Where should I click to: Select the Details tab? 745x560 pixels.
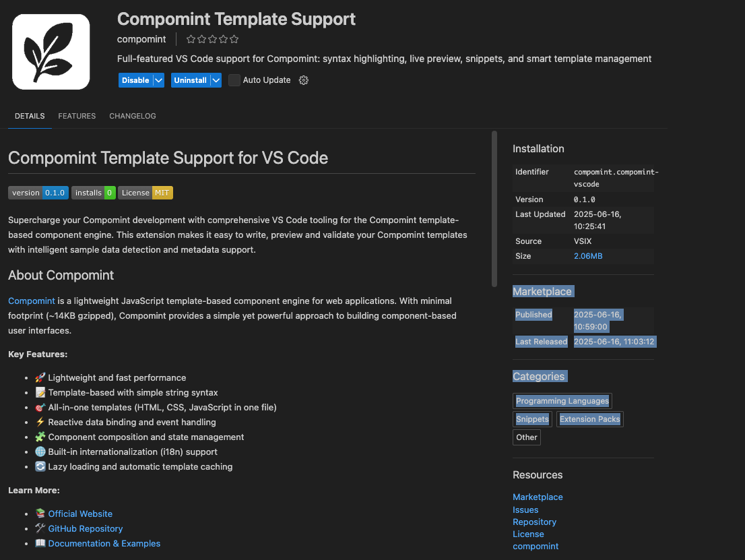30,116
